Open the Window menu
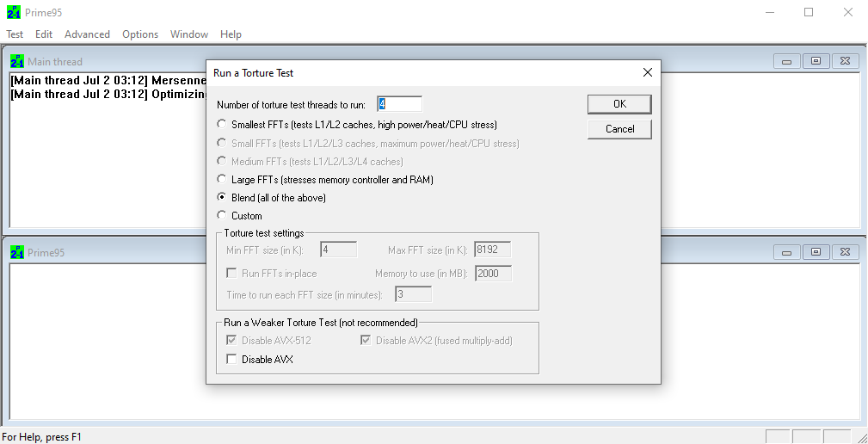Image resolution: width=868 pixels, height=444 pixels. point(189,34)
